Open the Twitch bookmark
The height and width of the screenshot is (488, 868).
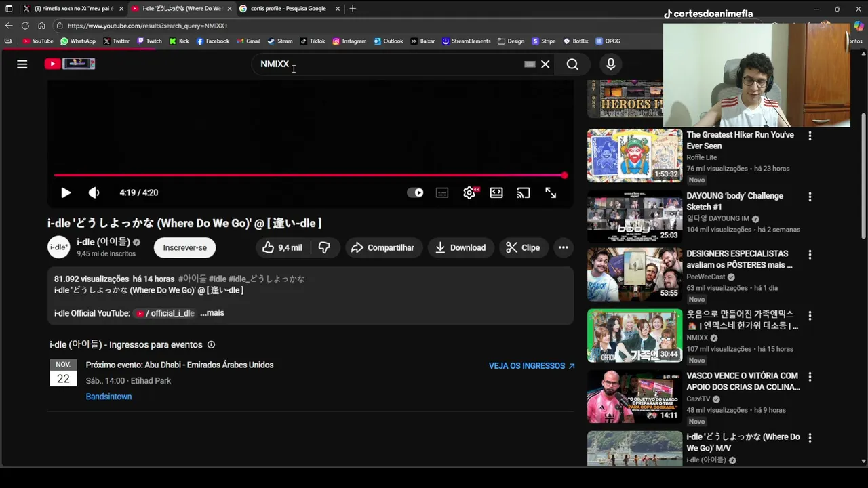(149, 41)
